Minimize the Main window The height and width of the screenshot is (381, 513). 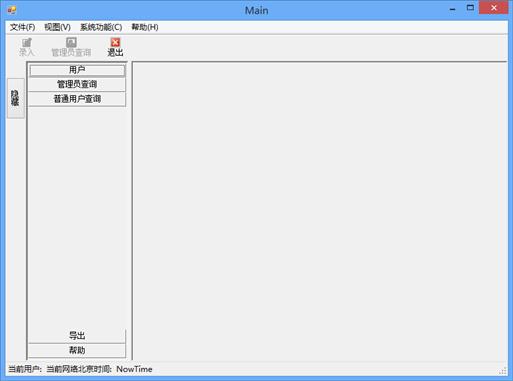tap(452, 9)
